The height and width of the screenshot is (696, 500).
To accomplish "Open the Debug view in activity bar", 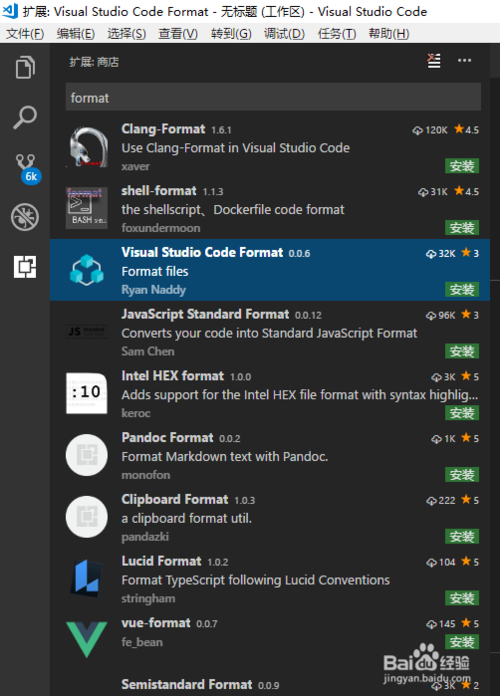I will (x=25, y=217).
